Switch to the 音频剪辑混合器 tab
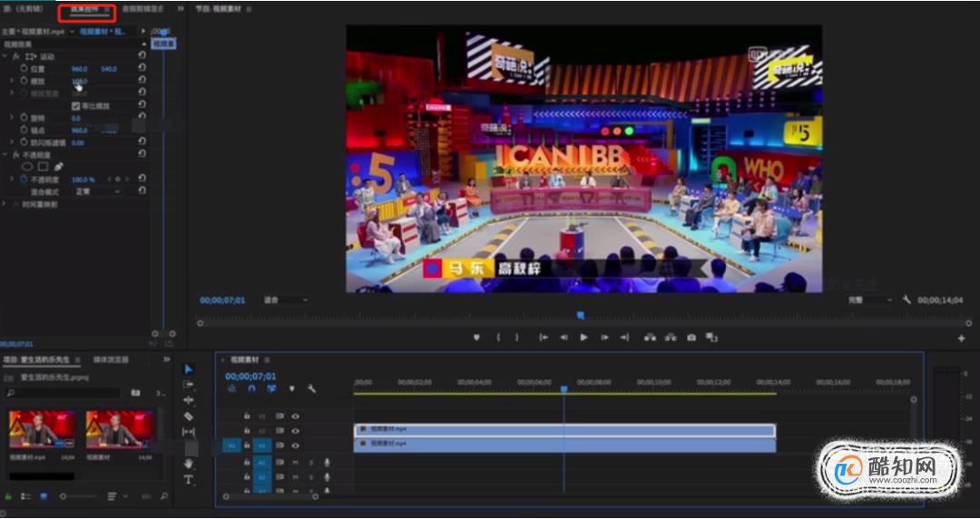 click(x=143, y=9)
